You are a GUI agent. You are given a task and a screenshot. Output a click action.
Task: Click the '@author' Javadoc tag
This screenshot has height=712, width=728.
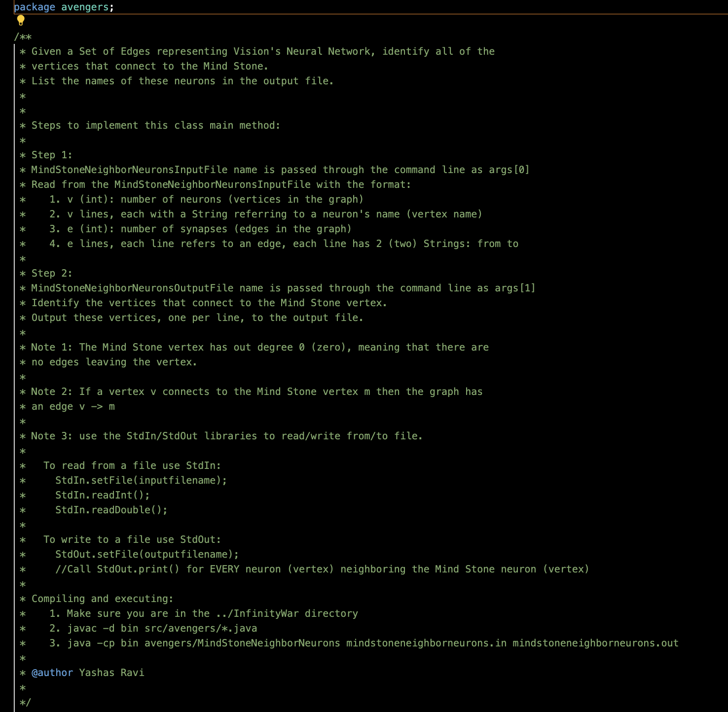pos(52,673)
